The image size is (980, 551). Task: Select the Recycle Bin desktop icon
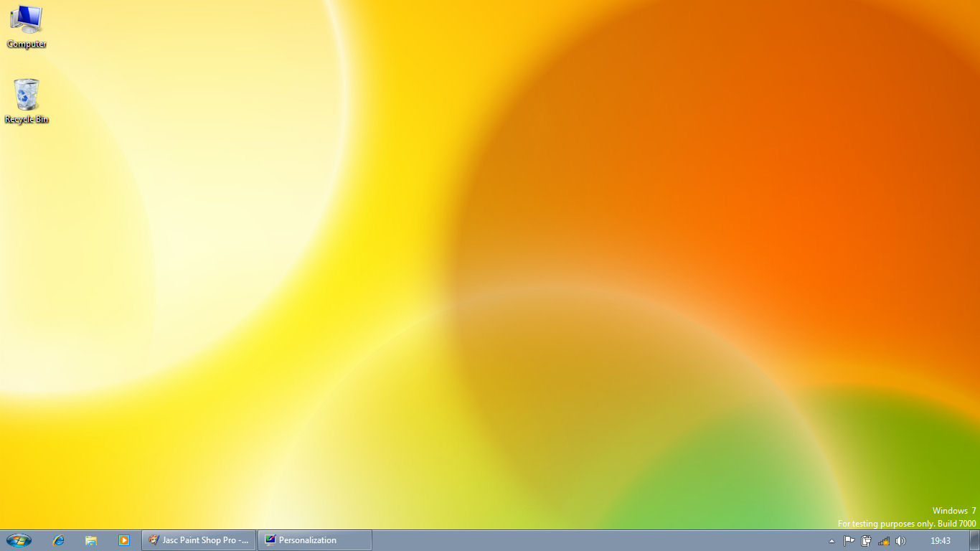[27, 95]
